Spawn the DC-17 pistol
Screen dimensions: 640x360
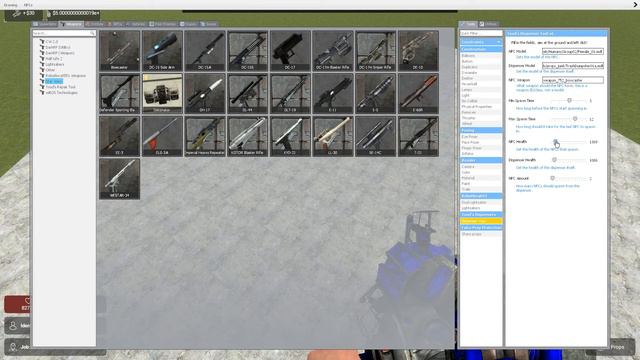pos(290,51)
